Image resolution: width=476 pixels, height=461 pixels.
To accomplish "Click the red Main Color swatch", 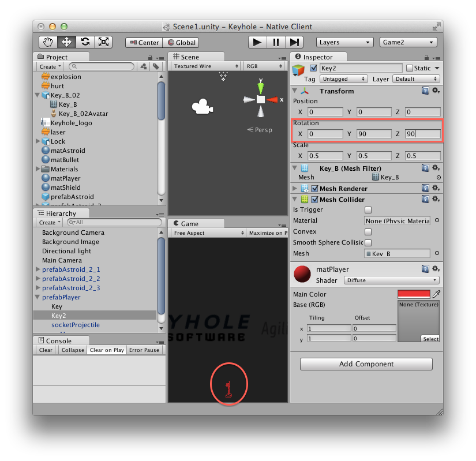I will tap(414, 294).
